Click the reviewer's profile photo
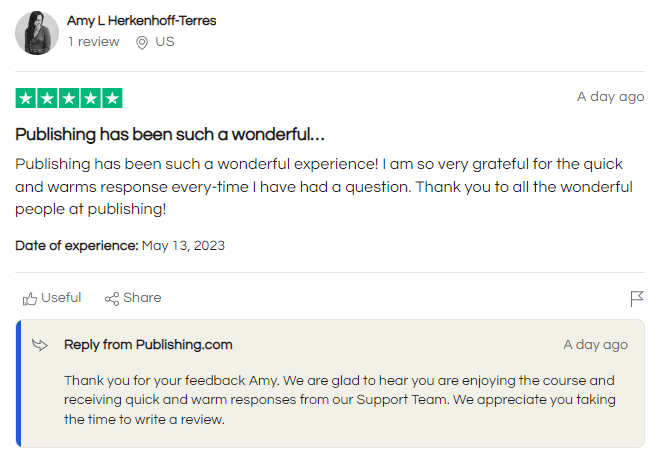The width and height of the screenshot is (664, 467). 37,33
